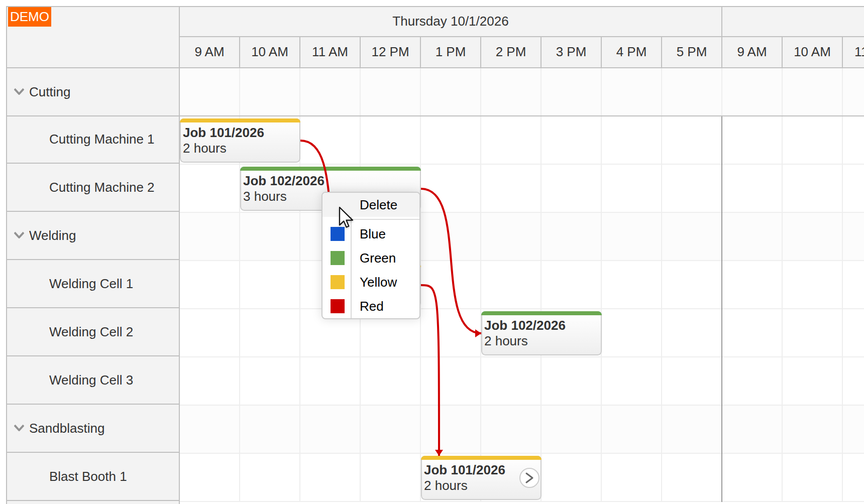Click the 5 PM time header
864x504 pixels.
click(x=692, y=52)
